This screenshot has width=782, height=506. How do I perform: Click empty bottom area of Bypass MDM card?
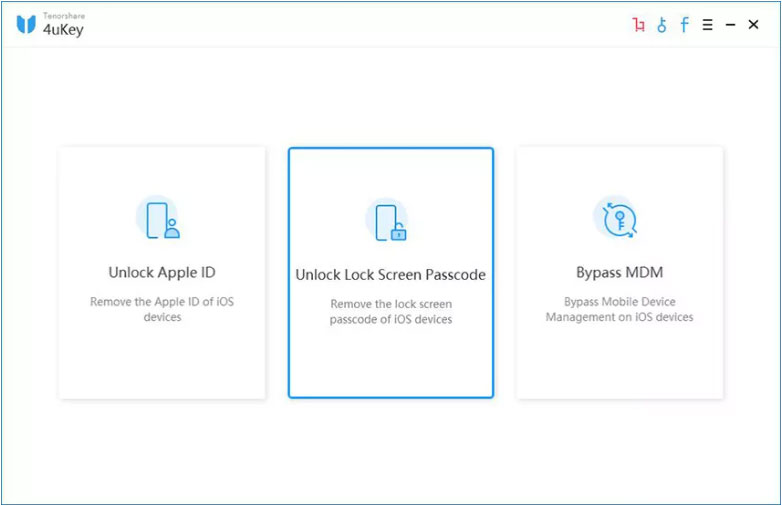click(619, 365)
